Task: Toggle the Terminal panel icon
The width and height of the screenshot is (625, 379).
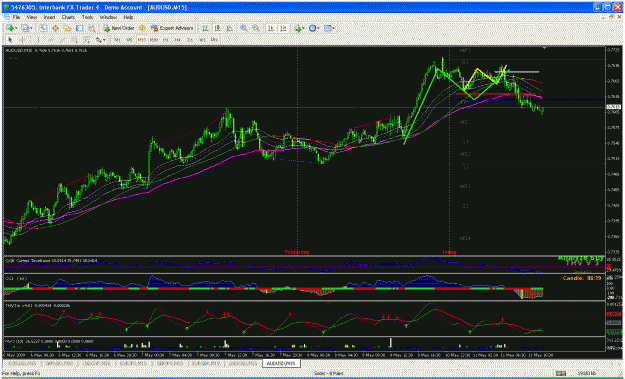Action: (79, 28)
